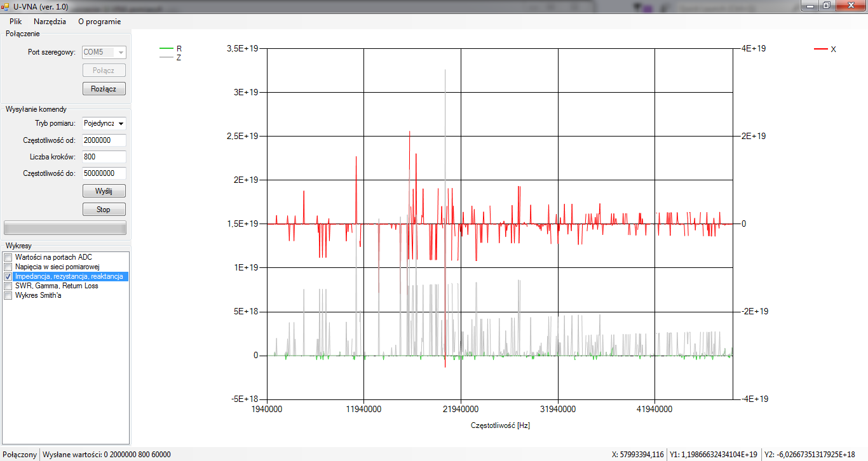Screen dimensions: 868x461
Task: Click the measurement progress bar
Action: (65, 227)
